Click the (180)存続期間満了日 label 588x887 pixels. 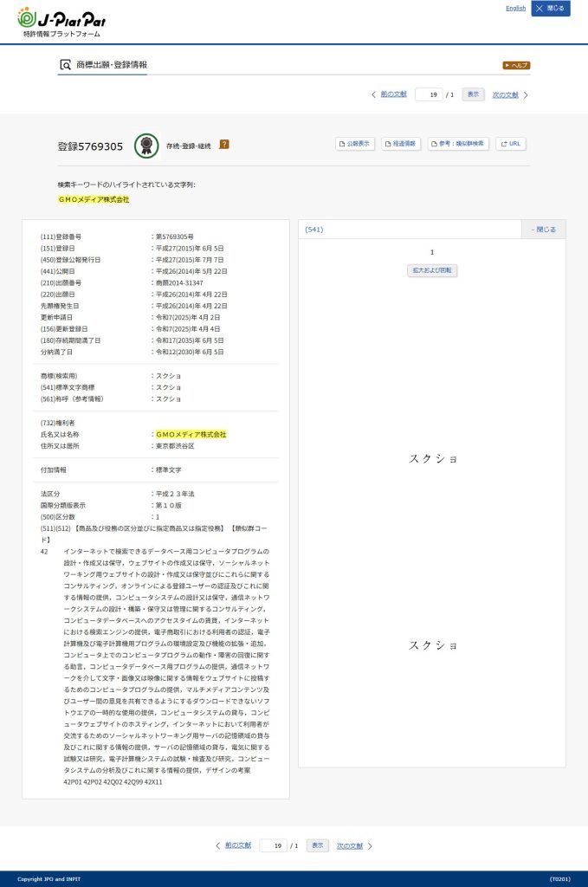tap(71, 340)
